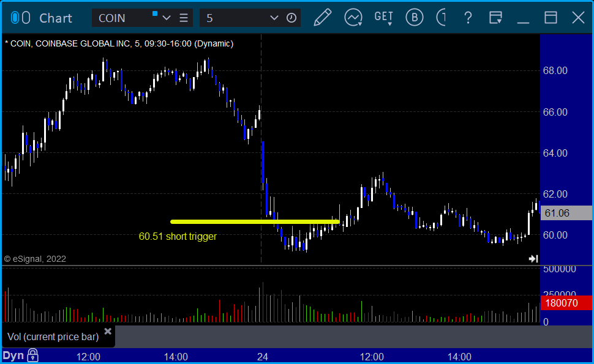Click the 62.00 price axis label
594x364 pixels.
555,194
